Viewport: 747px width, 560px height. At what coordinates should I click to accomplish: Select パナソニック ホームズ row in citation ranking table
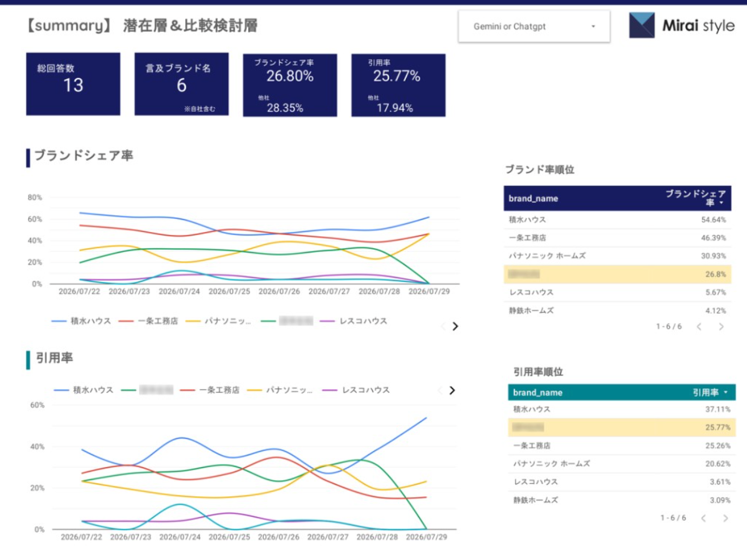(622, 464)
